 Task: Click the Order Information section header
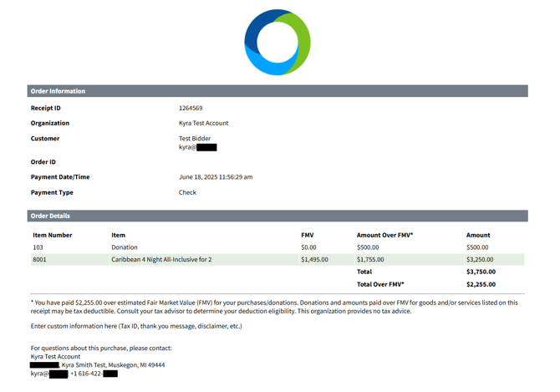[58, 91]
